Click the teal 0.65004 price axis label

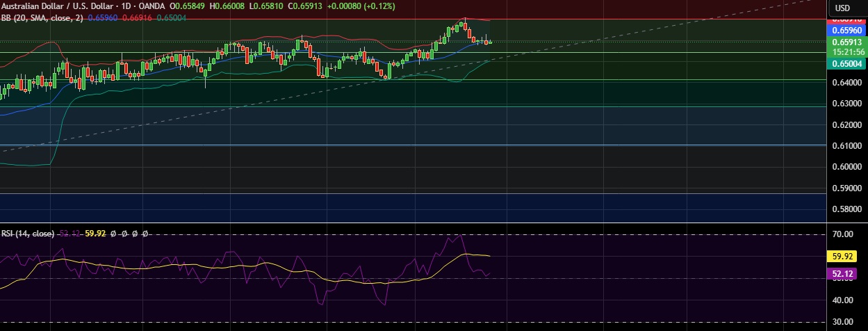pyautogui.click(x=846, y=63)
